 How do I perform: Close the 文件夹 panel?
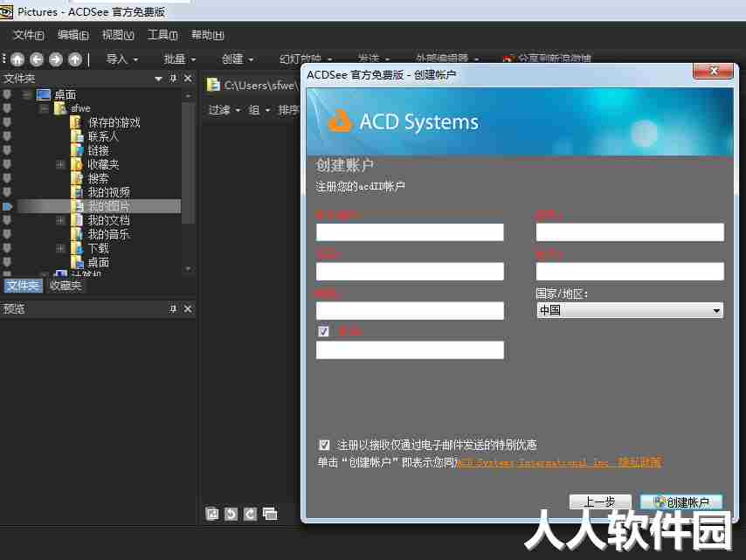[x=188, y=78]
